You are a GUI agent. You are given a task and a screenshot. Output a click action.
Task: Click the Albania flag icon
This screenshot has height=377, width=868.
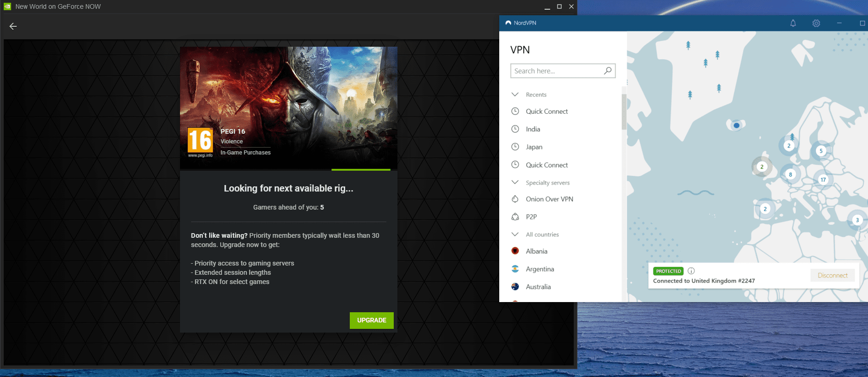coord(515,251)
